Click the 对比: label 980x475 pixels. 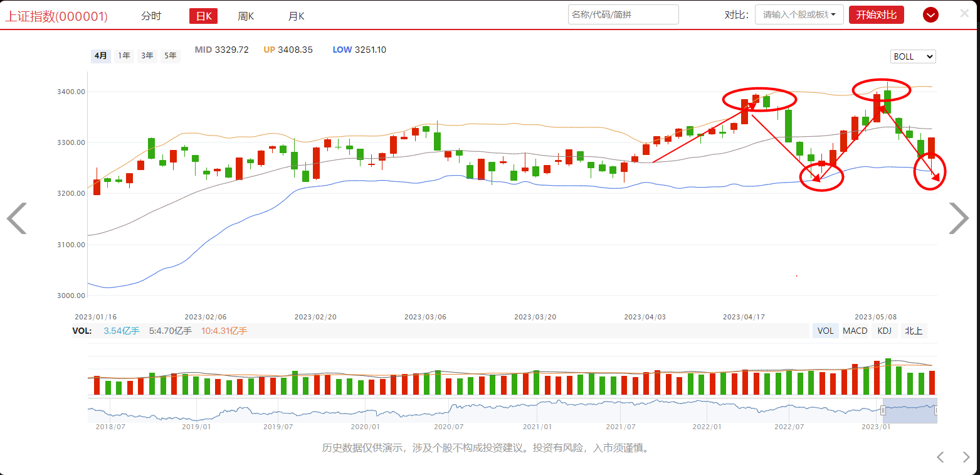click(x=737, y=14)
